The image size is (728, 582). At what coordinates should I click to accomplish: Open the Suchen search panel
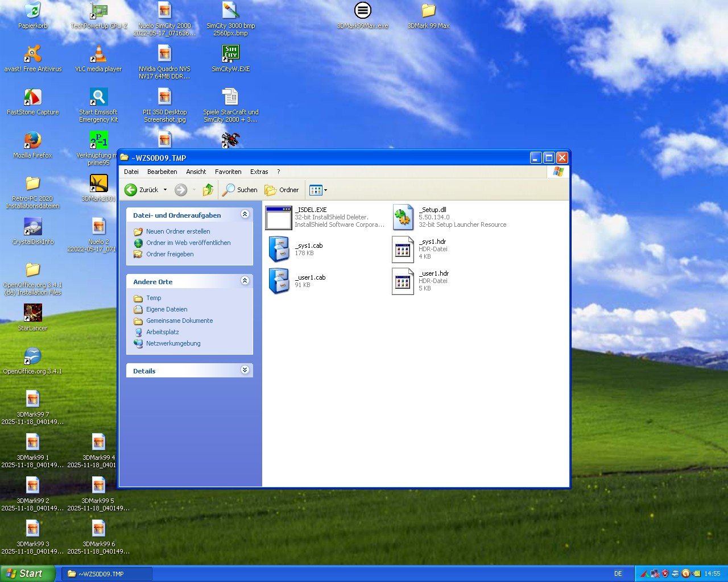240,190
